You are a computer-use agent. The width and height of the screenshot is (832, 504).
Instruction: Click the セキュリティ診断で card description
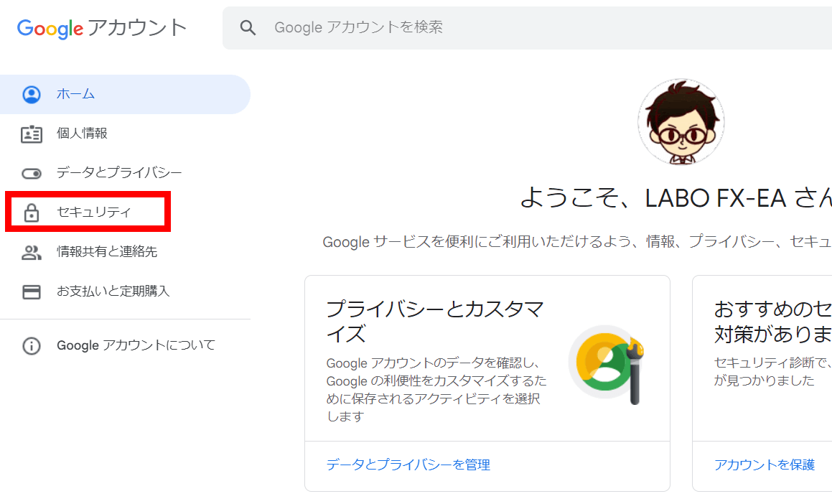pos(772,371)
